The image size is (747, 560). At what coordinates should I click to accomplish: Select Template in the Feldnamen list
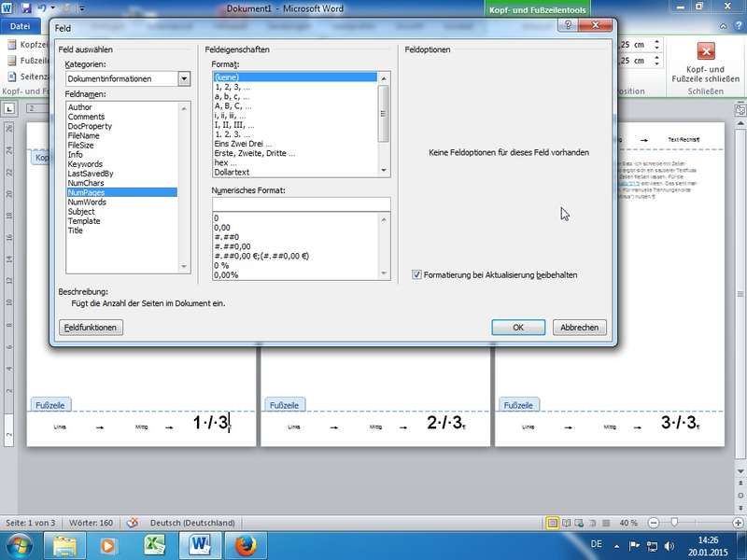pyautogui.click(x=84, y=221)
